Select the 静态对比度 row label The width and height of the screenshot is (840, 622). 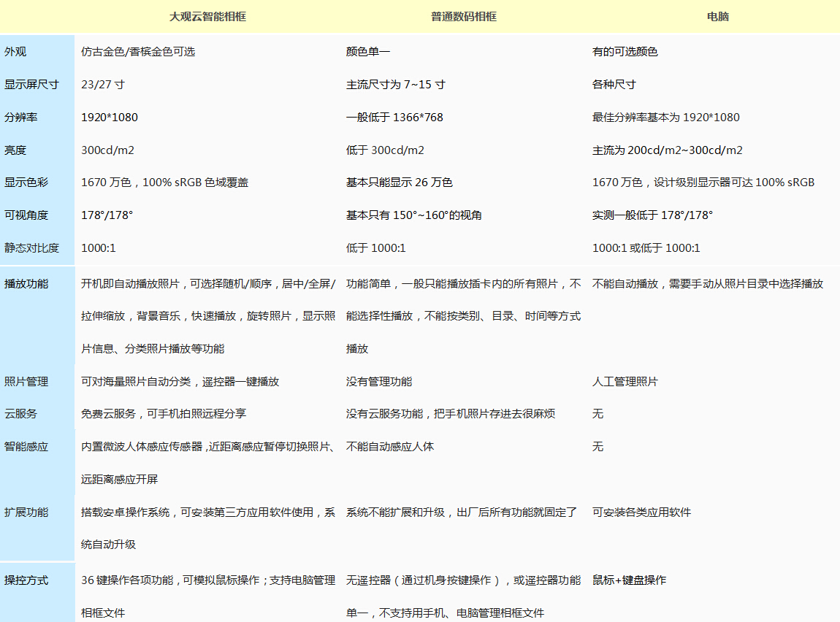click(x=31, y=248)
